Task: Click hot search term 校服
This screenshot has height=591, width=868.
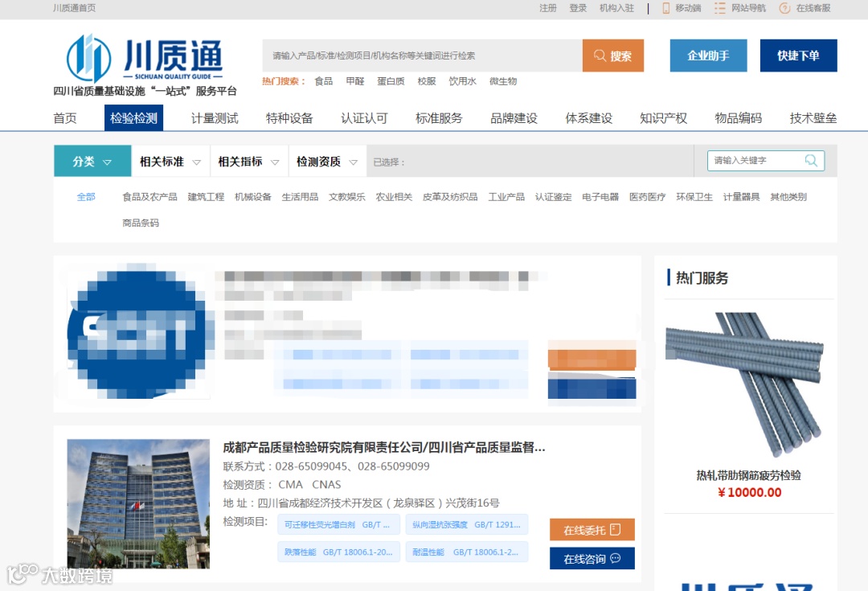Action: 426,81
